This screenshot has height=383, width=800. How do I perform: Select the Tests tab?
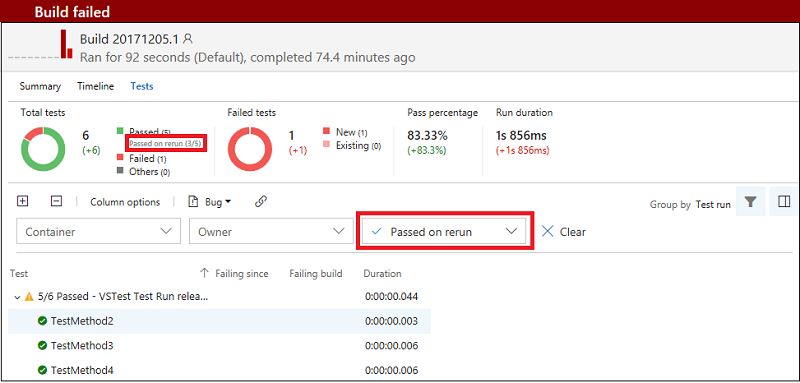[x=142, y=86]
